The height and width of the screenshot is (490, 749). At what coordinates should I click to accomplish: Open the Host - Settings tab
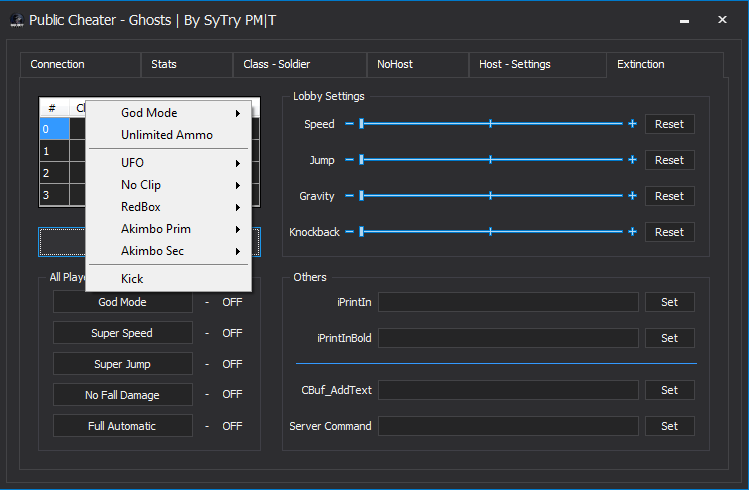click(538, 64)
